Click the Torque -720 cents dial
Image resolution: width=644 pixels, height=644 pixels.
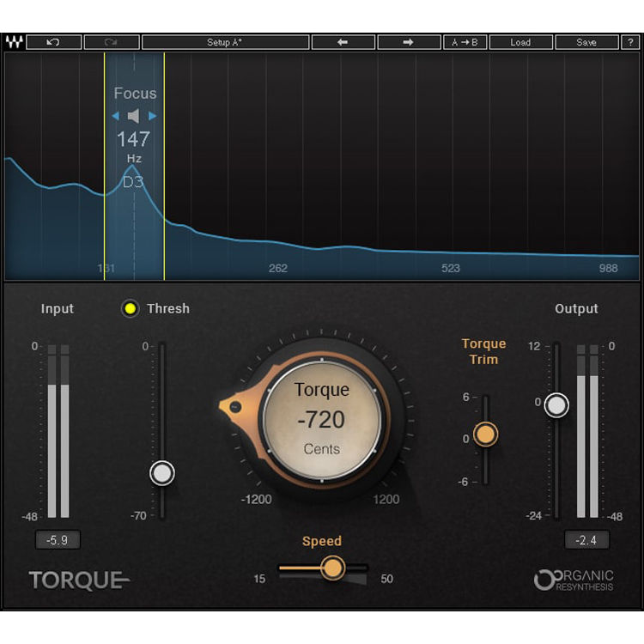tap(321, 419)
